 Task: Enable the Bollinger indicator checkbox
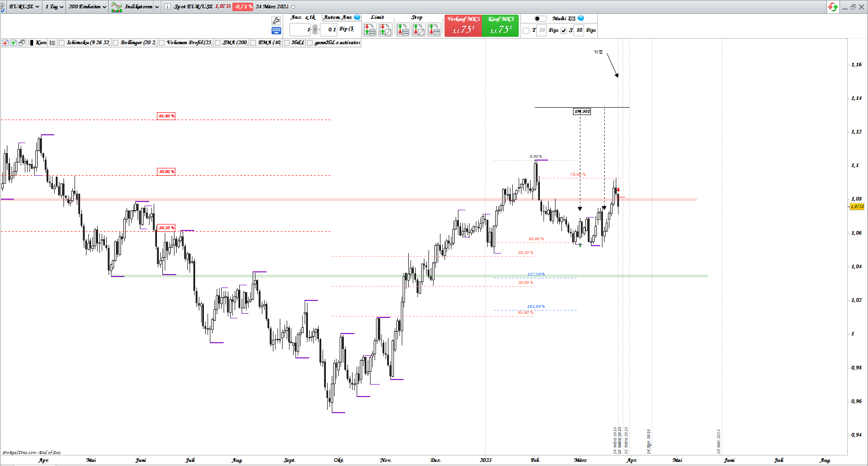pyautogui.click(x=116, y=43)
